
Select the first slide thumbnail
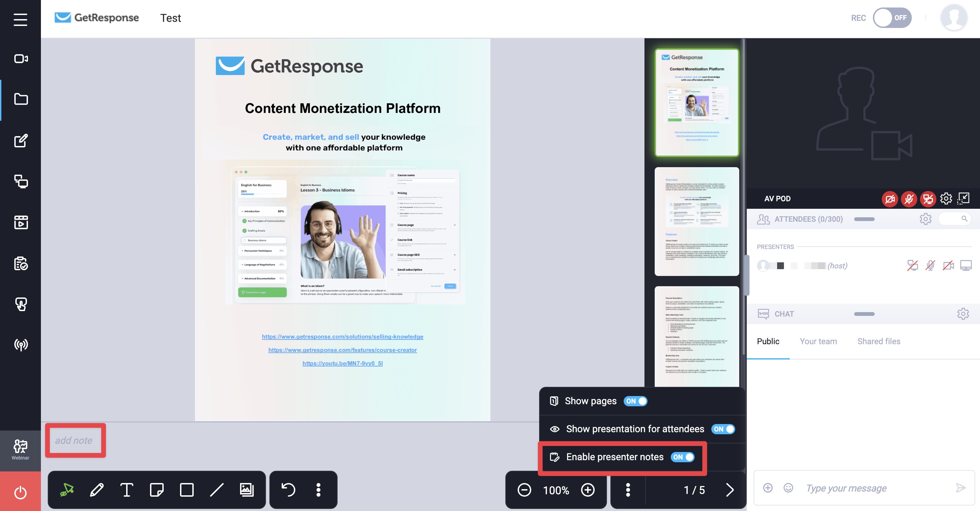tap(696, 103)
